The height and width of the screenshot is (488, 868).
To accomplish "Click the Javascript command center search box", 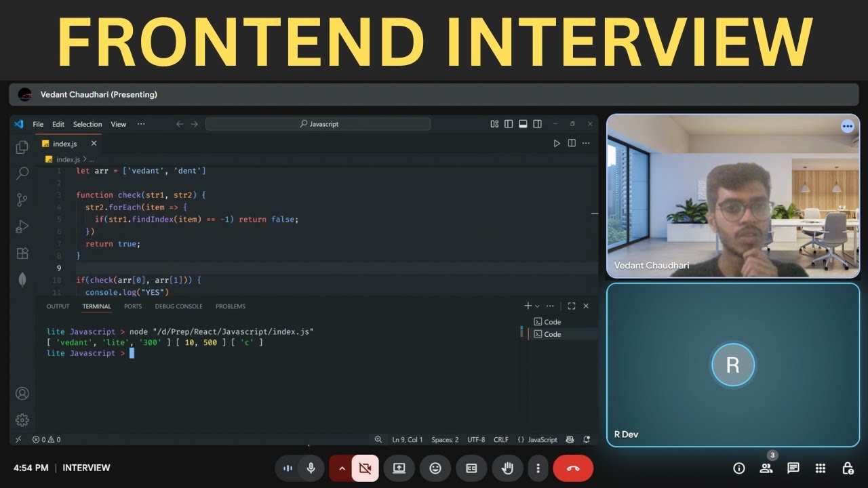I will click(x=318, y=124).
